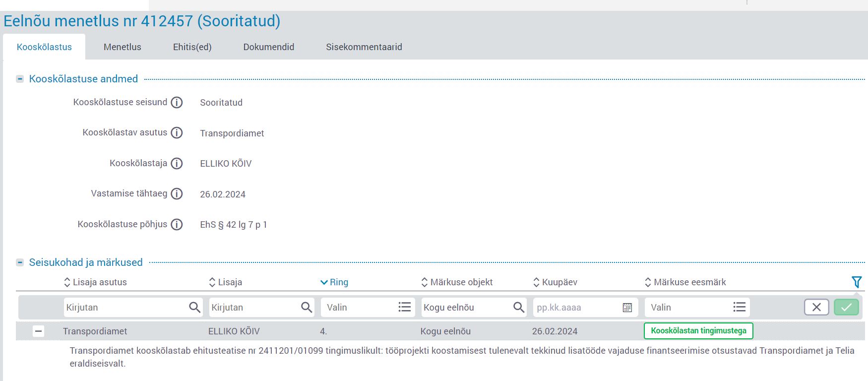Open the Ehitis(ed) tab
Screen dimensions: 868x381
click(x=192, y=47)
